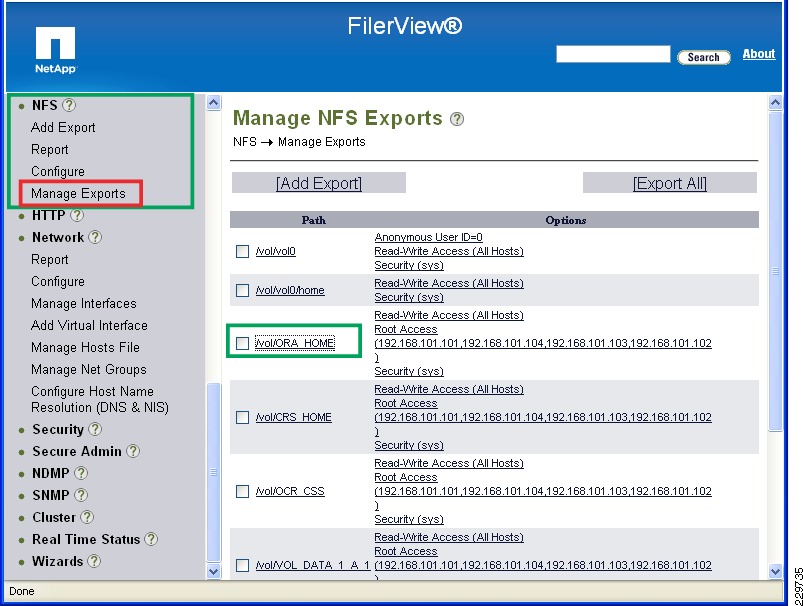Open Report under NFS menu
803x606 pixels.
[x=50, y=149]
